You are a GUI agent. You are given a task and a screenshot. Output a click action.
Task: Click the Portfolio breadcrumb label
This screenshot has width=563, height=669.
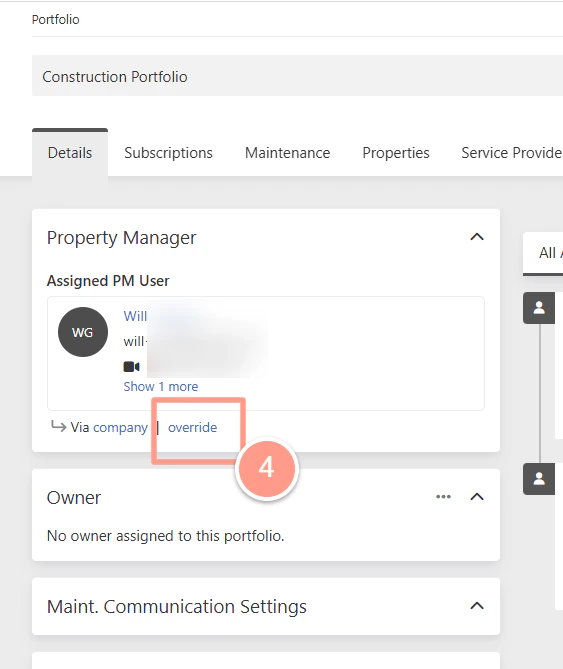[55, 20]
